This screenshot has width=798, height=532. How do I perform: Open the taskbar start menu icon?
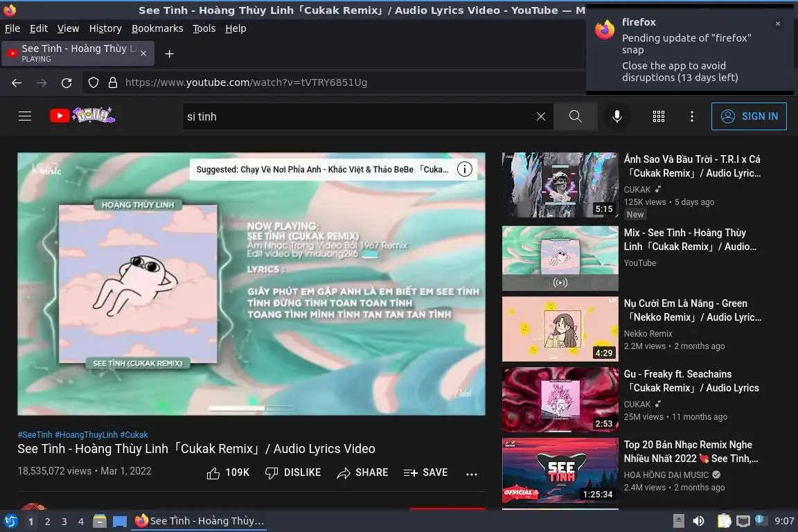click(10, 522)
